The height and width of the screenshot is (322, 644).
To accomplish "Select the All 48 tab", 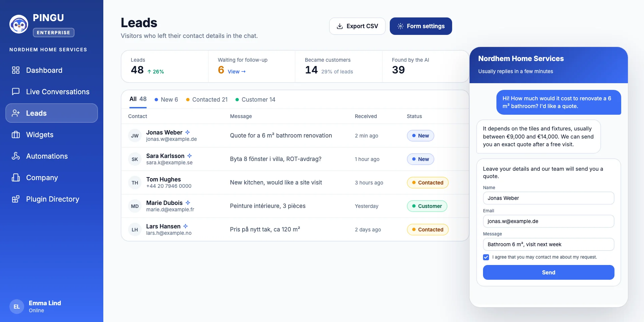I will (138, 99).
